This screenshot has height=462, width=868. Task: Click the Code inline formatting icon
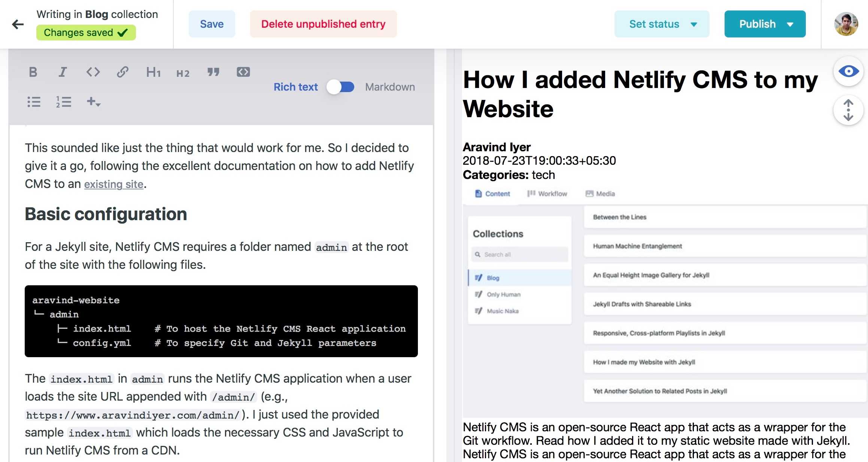coord(94,72)
